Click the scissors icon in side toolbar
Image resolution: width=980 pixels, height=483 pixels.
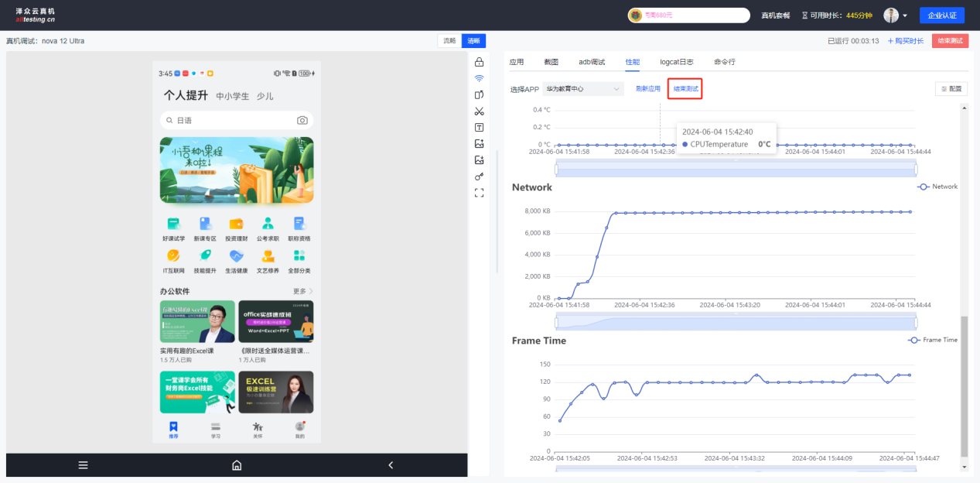pos(479,111)
